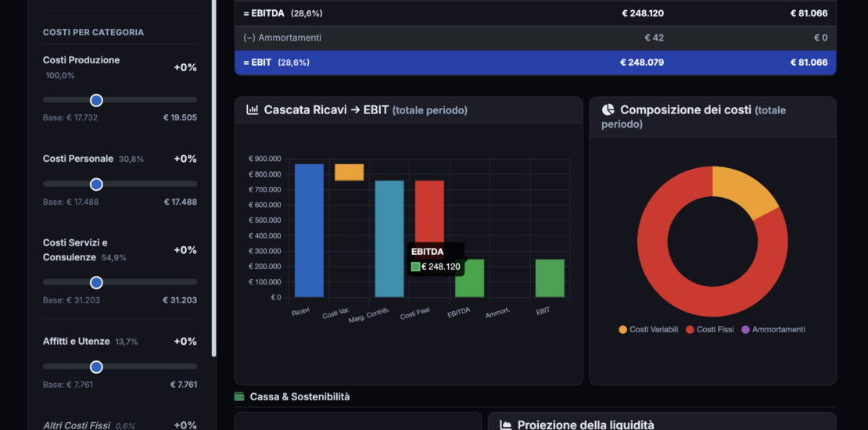The image size is (868, 430).
Task: Click the Base: € 7.761 text
Action: tap(68, 384)
